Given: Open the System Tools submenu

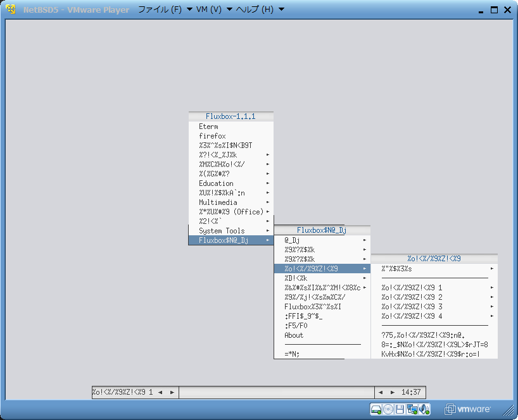Looking at the screenshot, I should tap(231, 231).
